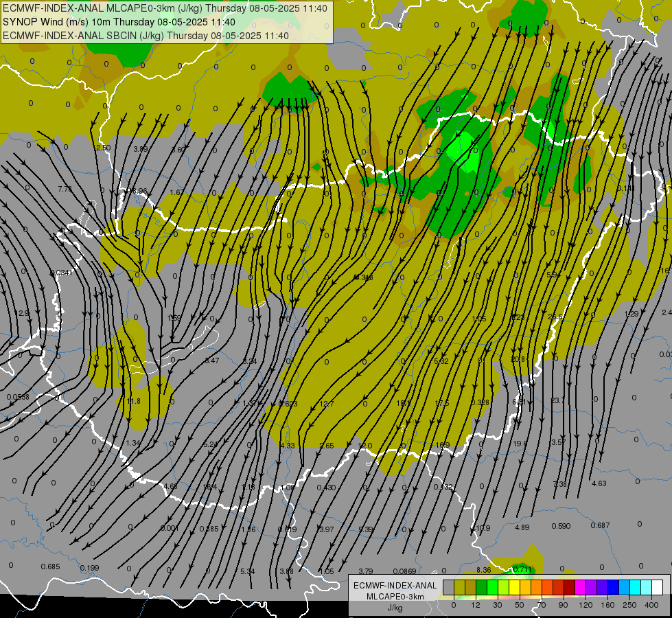Click the map value 0.0869
This screenshot has width=672, height=618.
(404, 571)
